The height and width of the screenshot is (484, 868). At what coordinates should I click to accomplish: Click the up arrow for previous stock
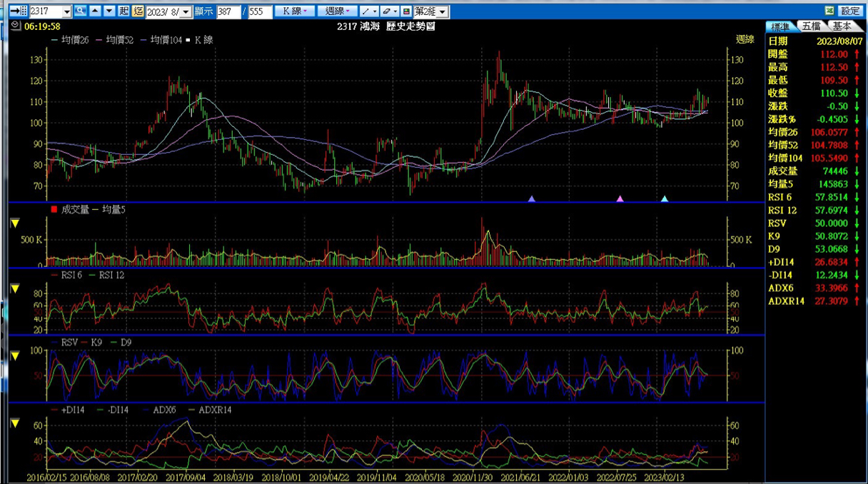(95, 11)
